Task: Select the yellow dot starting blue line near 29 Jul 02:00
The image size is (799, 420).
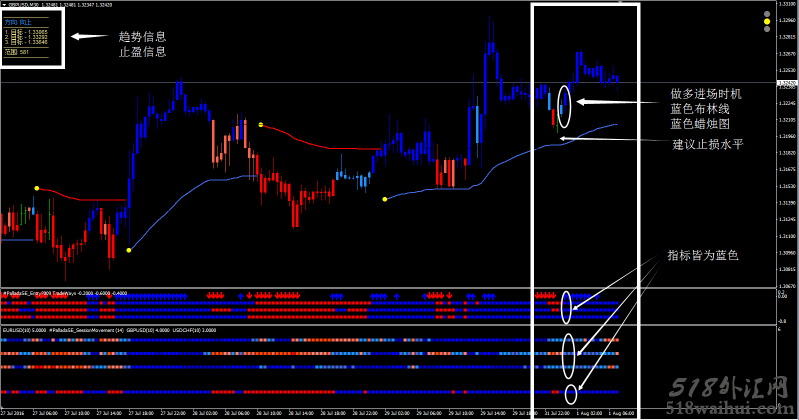Action: pyautogui.click(x=385, y=199)
